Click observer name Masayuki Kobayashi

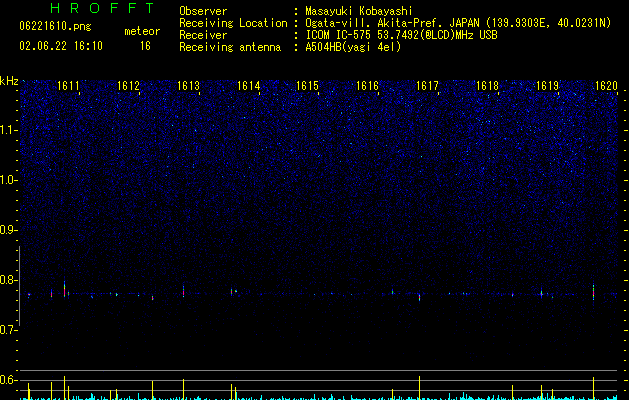tap(359, 11)
